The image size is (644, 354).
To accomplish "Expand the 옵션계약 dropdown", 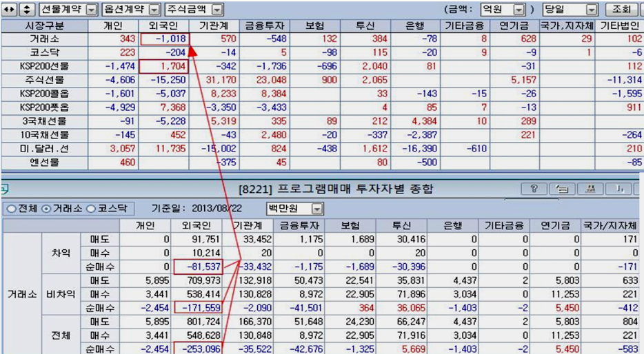I will [x=154, y=10].
